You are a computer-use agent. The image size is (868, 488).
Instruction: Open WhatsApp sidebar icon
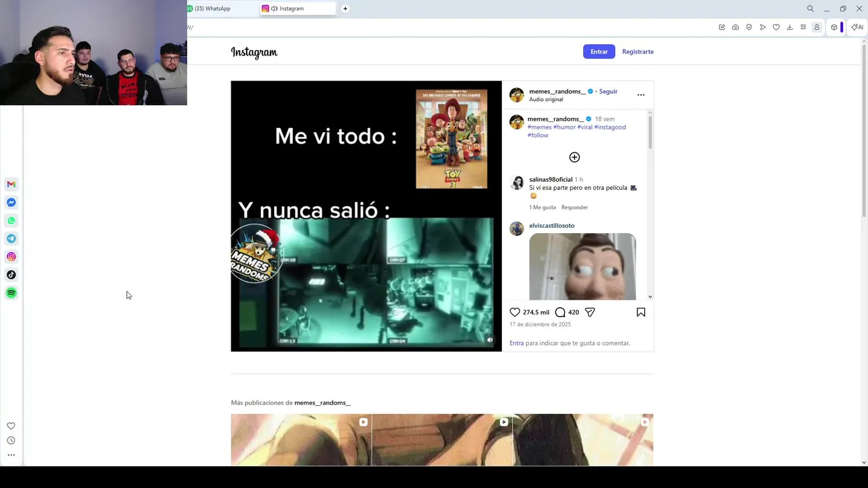tap(11, 220)
